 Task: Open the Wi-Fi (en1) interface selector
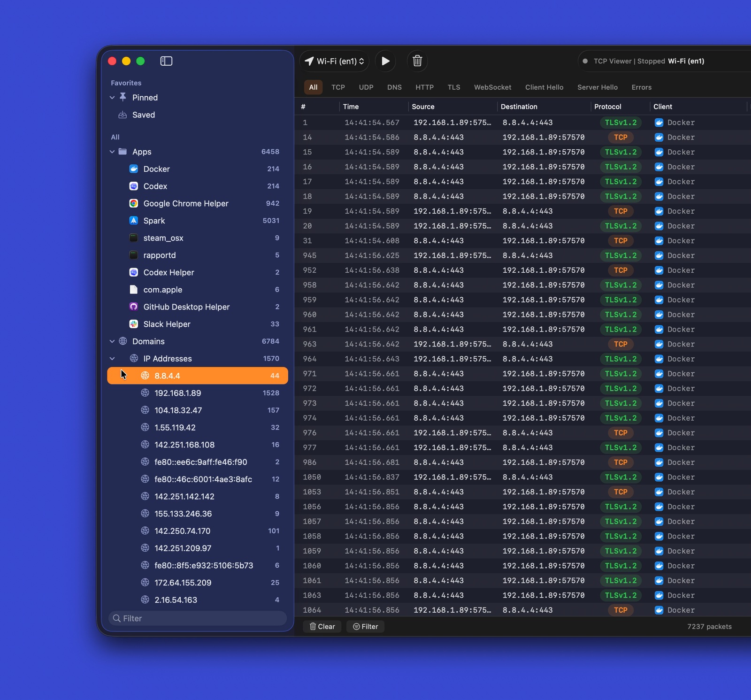click(x=334, y=61)
